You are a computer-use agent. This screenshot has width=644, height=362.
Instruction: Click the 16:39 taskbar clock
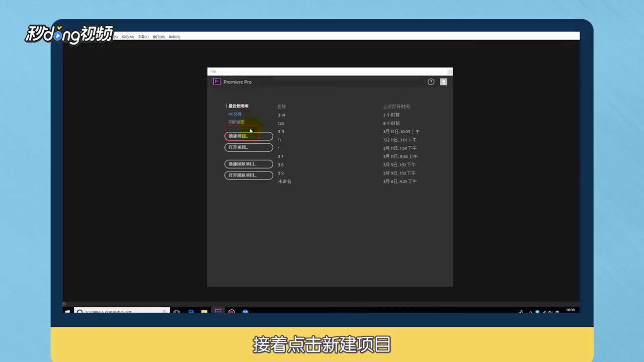570,310
